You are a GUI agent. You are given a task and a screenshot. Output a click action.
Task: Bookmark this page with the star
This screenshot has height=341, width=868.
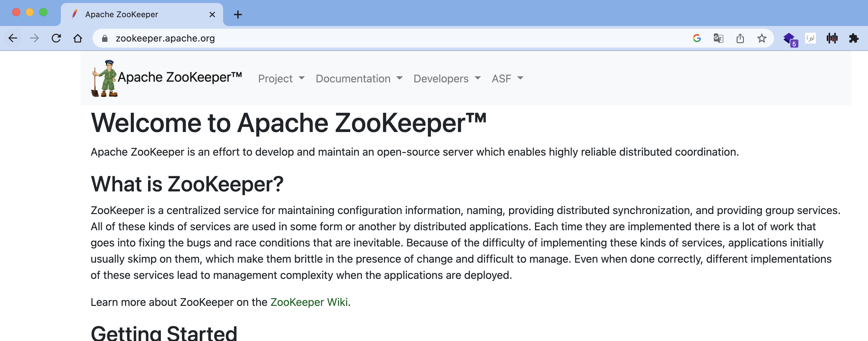click(x=762, y=38)
